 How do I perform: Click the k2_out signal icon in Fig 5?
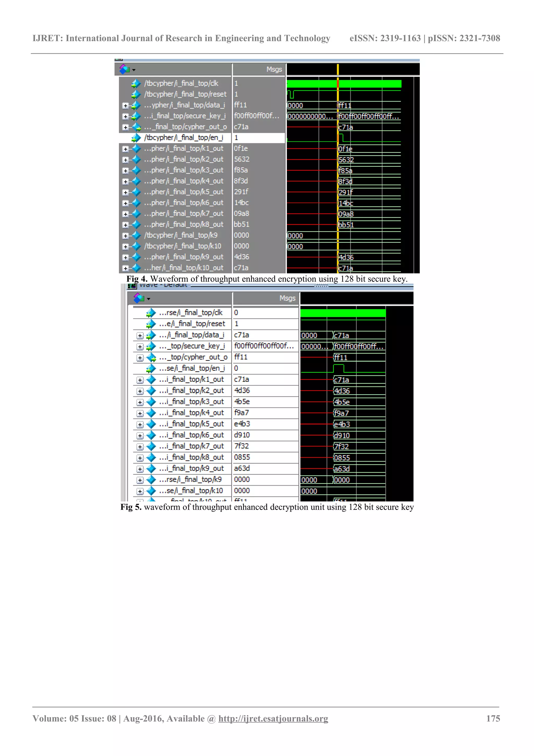click(151, 391)
